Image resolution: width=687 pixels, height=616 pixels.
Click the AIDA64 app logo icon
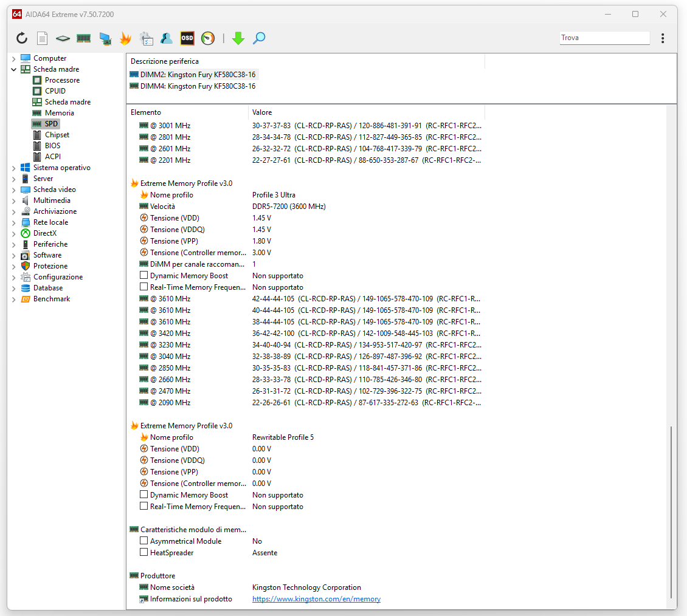point(16,14)
